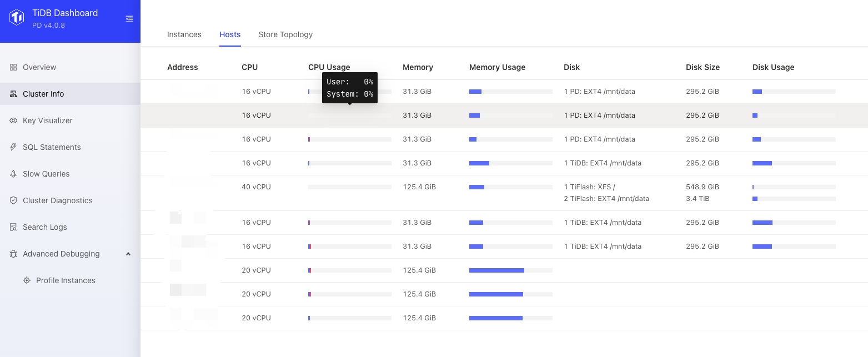Viewport: 868px width, 357px height.
Task: Click the CPU Usage column header
Action: tap(329, 67)
